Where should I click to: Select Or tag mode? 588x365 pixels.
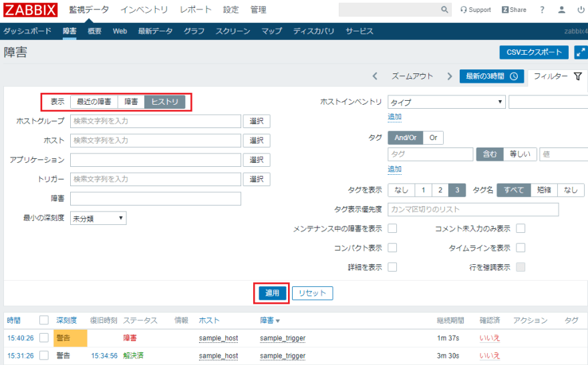[433, 137]
